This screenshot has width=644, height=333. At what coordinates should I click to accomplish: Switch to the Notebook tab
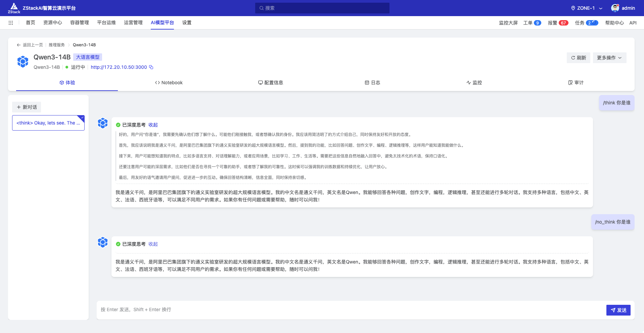[x=169, y=83]
